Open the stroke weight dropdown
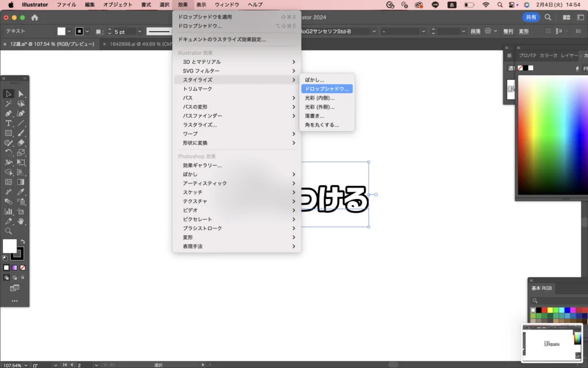The width and height of the screenshot is (588, 368). click(138, 31)
